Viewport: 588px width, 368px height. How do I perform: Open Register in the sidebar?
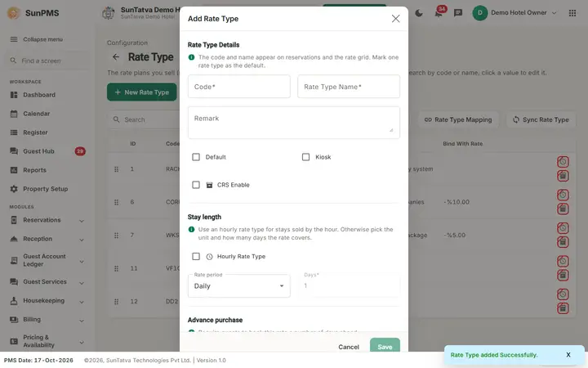point(35,132)
